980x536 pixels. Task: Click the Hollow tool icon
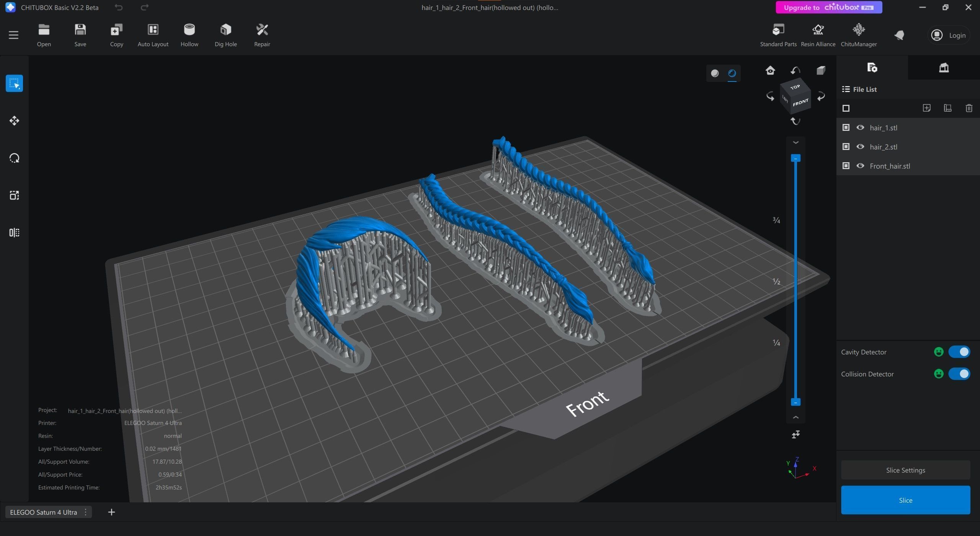189,30
